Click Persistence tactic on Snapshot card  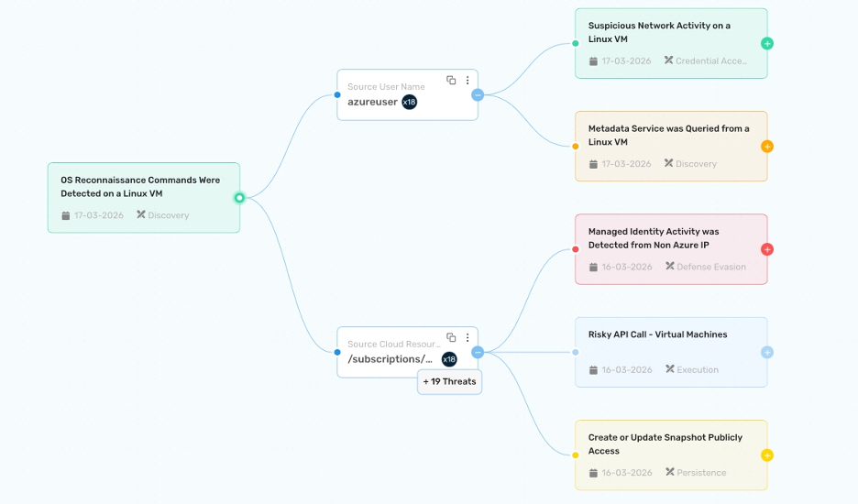click(x=701, y=472)
